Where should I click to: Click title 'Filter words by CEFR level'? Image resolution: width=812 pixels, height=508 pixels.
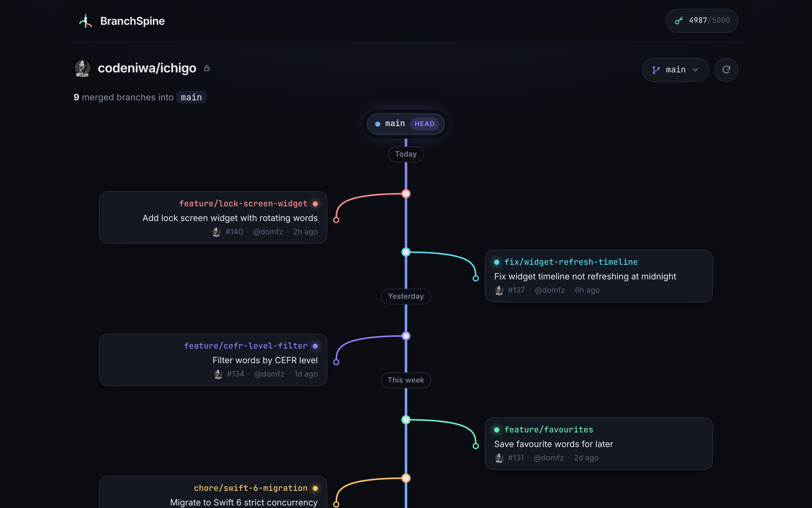point(265,360)
